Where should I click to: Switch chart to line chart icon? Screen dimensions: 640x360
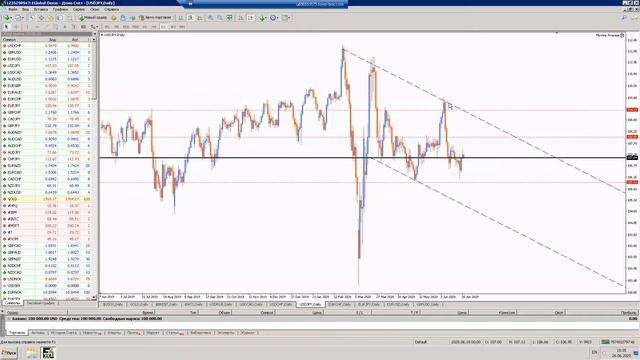point(199,18)
